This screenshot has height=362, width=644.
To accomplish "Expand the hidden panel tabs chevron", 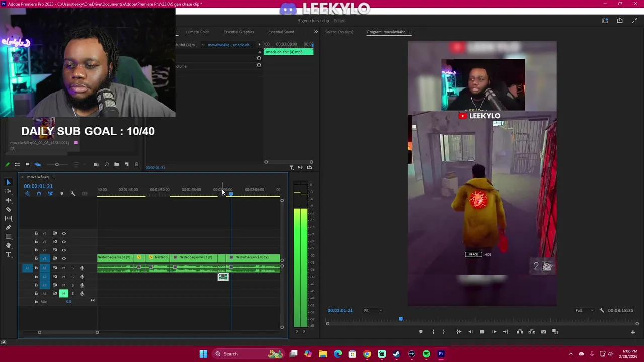I will (316, 32).
